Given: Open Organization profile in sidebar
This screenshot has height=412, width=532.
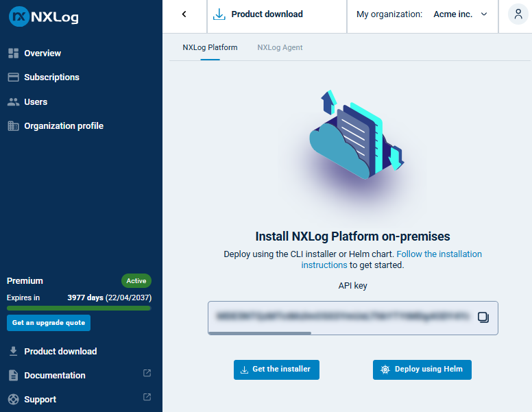Looking at the screenshot, I should coord(64,126).
